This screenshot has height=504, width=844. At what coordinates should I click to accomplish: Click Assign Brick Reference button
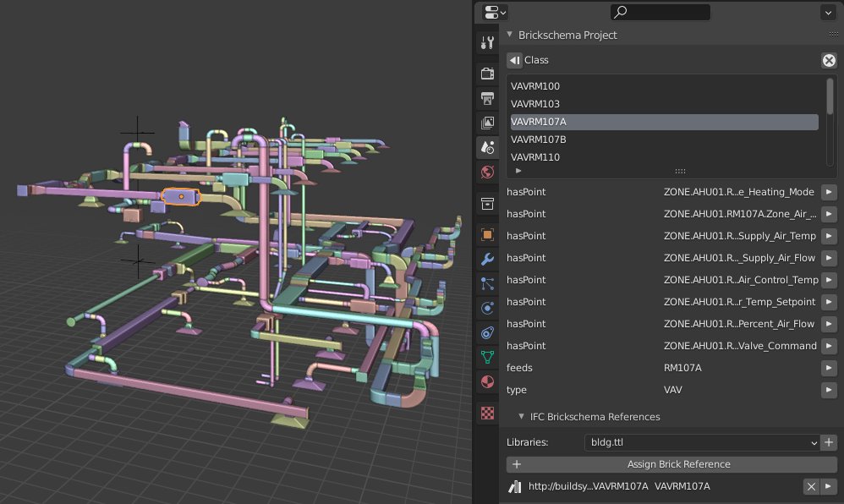tap(671, 464)
